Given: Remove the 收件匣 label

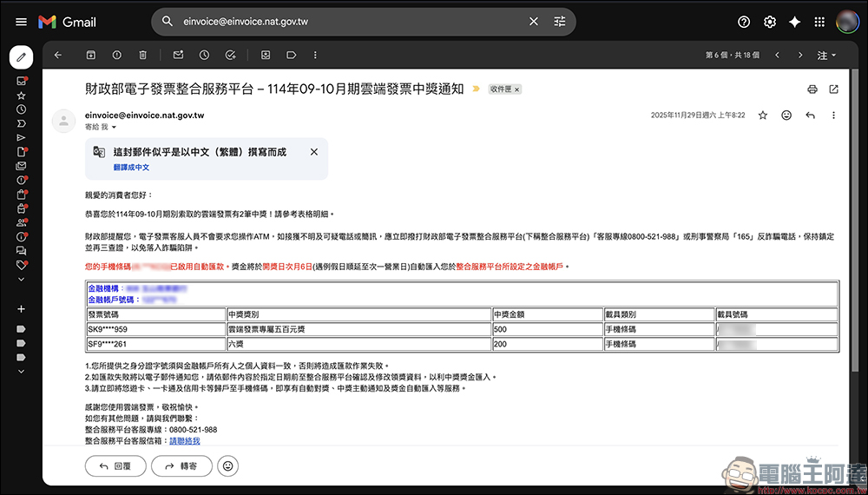Looking at the screenshot, I should pos(516,89).
